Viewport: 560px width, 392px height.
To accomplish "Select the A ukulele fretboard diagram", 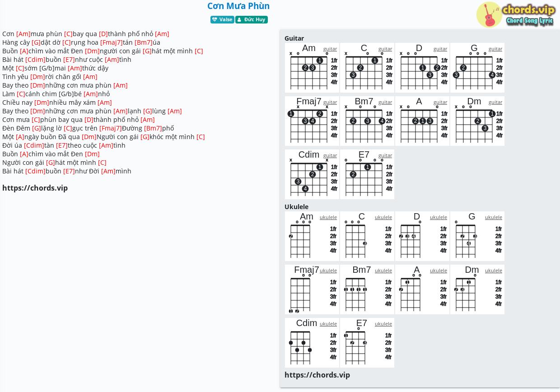I will [422, 290].
